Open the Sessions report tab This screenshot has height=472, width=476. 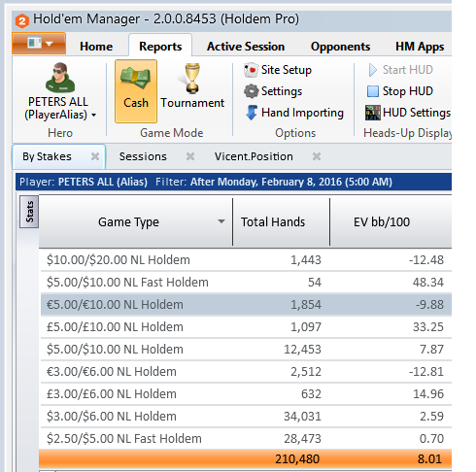(143, 156)
